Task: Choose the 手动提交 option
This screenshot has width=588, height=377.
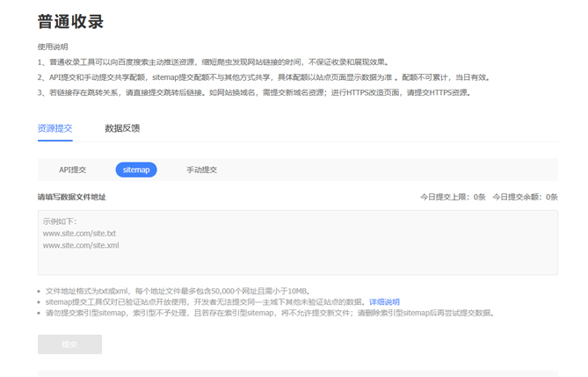Action: tap(201, 170)
